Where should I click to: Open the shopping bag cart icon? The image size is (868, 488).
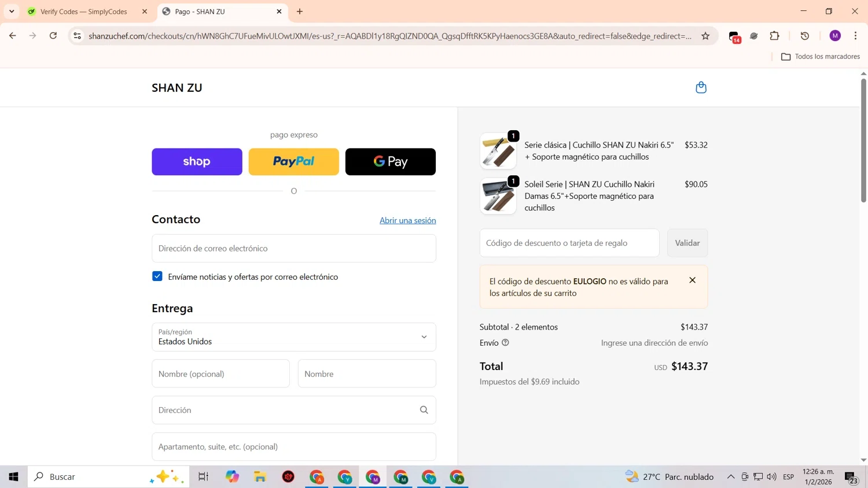tap(701, 87)
